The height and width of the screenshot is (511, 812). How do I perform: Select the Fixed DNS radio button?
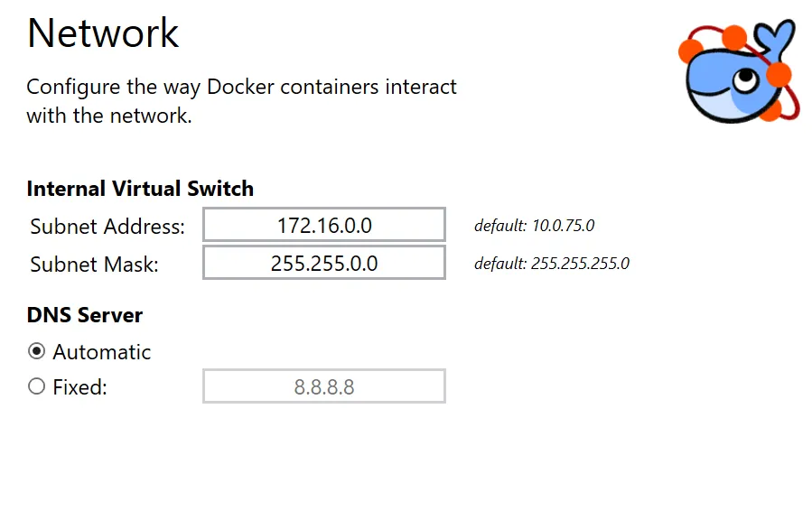coord(37,387)
